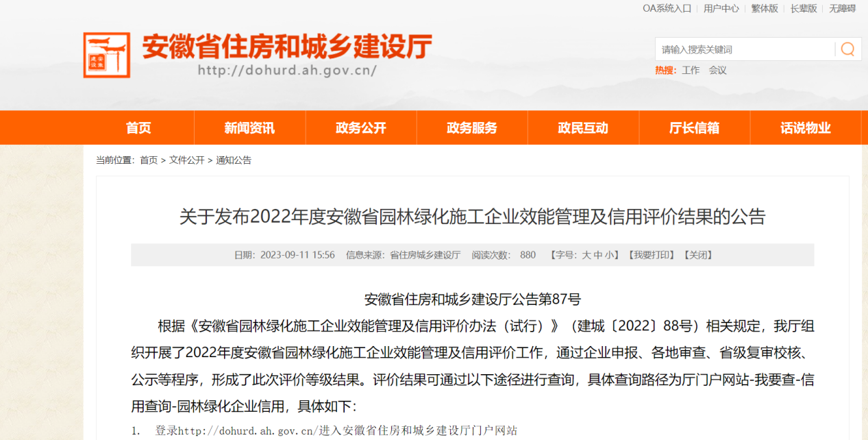Select hot search term 会议
This screenshot has width=868, height=440.
click(717, 70)
